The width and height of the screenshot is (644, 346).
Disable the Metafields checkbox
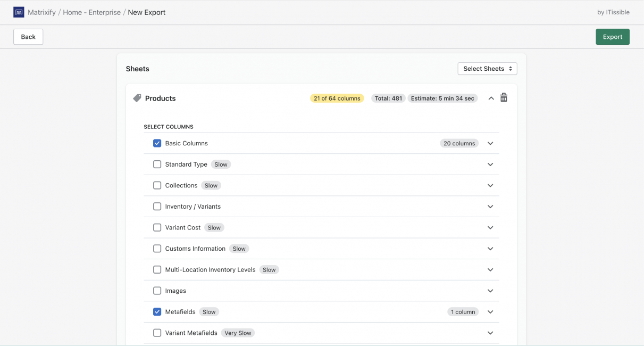157,312
